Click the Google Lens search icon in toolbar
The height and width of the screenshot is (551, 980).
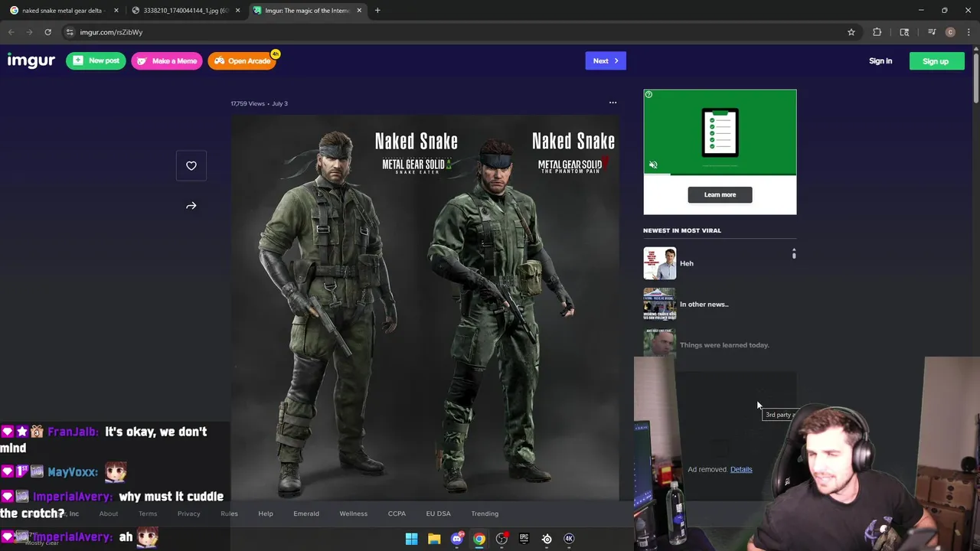click(x=904, y=32)
